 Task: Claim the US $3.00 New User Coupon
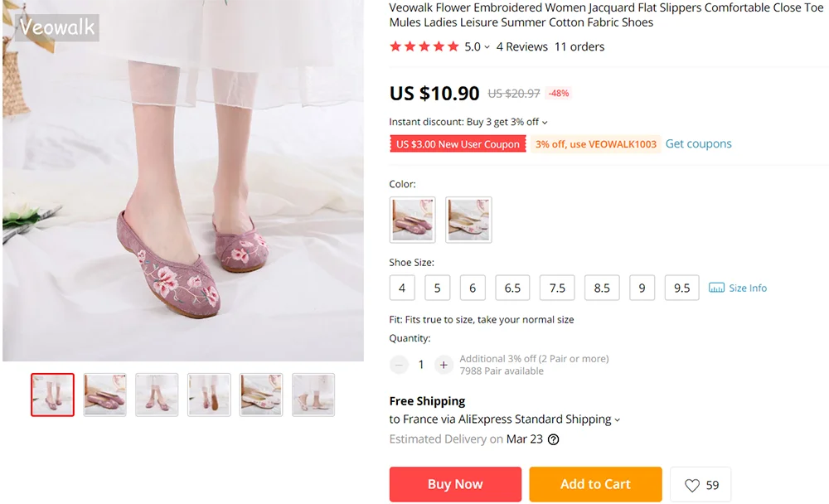(458, 144)
